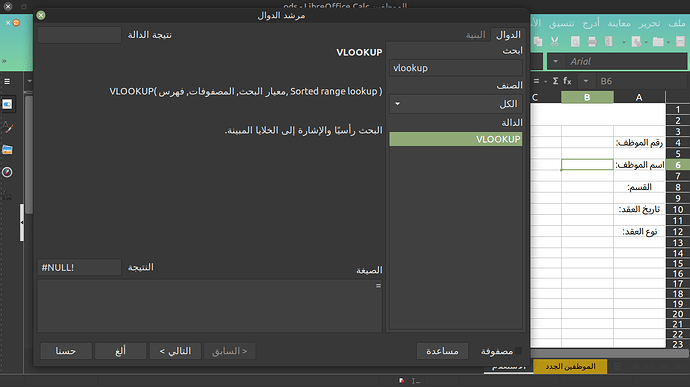Select the Navigator compass sidebar icon
Viewport: 690px width, 387px height.
[x=7, y=172]
